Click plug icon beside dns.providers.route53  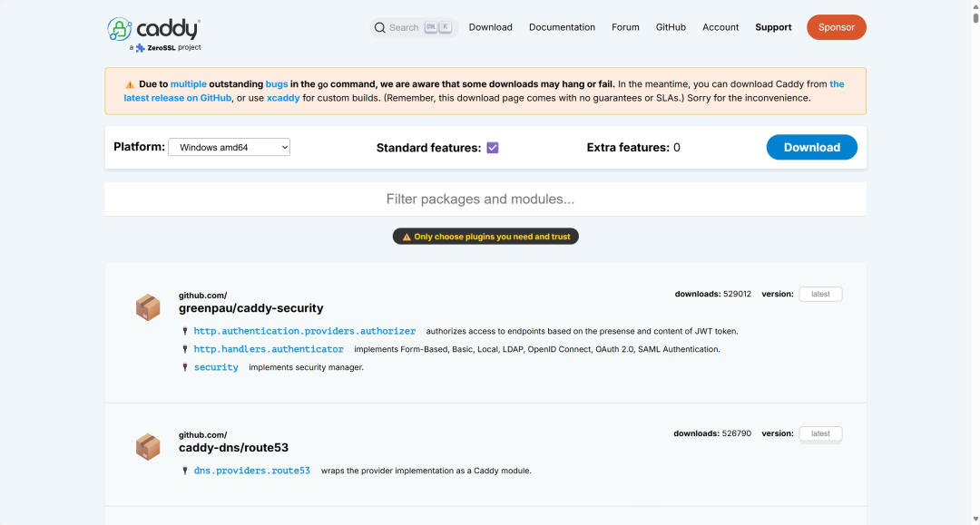[x=185, y=471]
